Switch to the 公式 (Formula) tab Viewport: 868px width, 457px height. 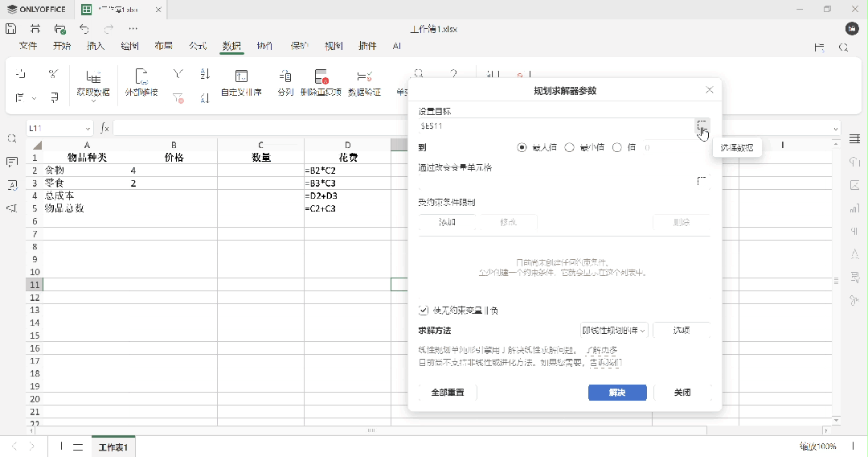[x=198, y=46]
